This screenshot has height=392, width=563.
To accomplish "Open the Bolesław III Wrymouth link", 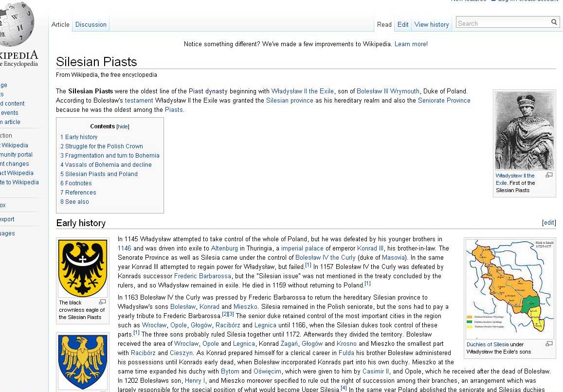I will coord(388,91).
